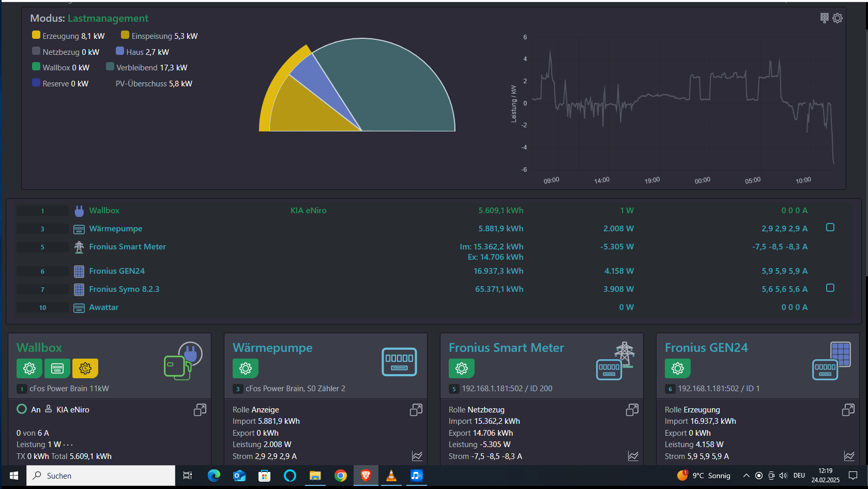Expand Wärmepumpe tile with popout icon
The height and width of the screenshot is (489, 868).
pos(416,410)
